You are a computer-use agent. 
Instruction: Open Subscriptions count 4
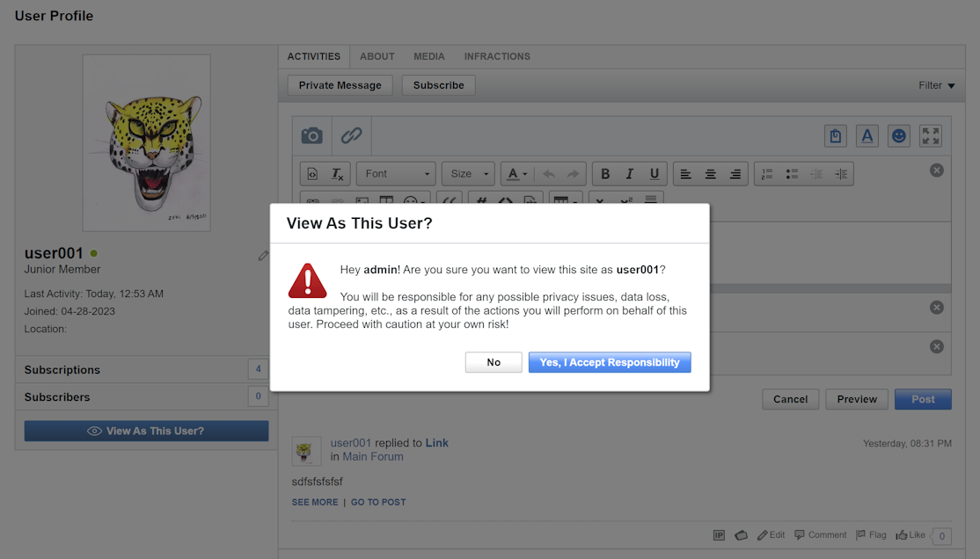(258, 369)
